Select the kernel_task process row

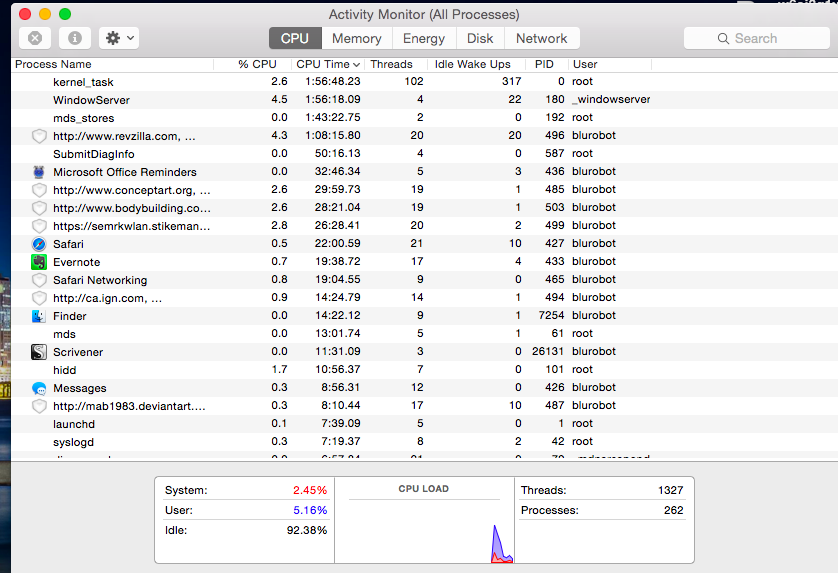pyautogui.click(x=424, y=82)
